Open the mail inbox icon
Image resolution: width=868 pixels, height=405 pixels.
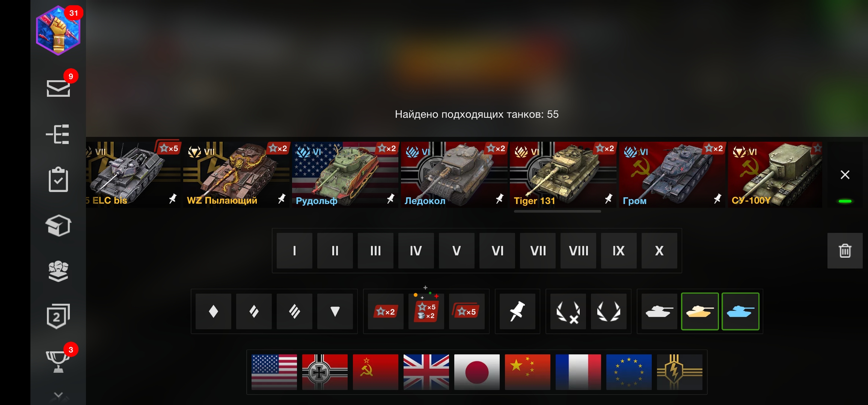(58, 88)
